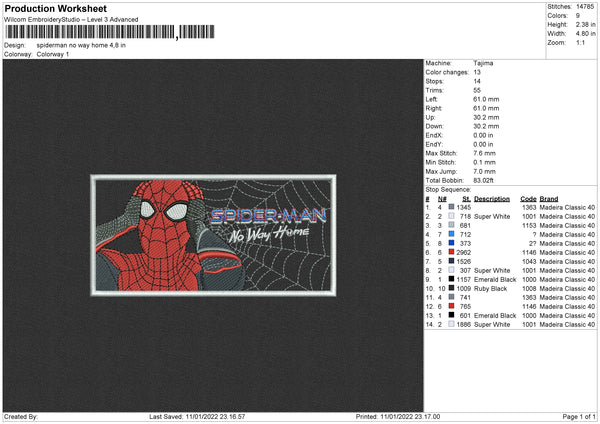Click the bright blue swatch in stop row 4
Image resolution: width=600 pixels, height=424 pixels.
451,234
